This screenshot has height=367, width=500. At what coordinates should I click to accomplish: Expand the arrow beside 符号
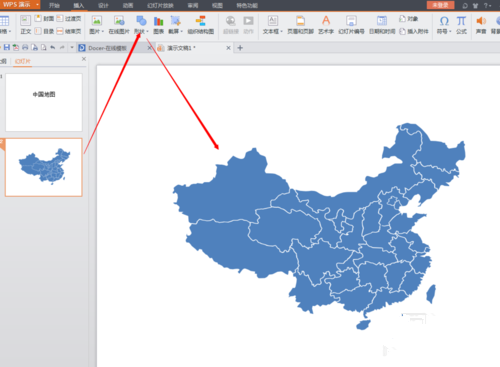[x=450, y=31]
